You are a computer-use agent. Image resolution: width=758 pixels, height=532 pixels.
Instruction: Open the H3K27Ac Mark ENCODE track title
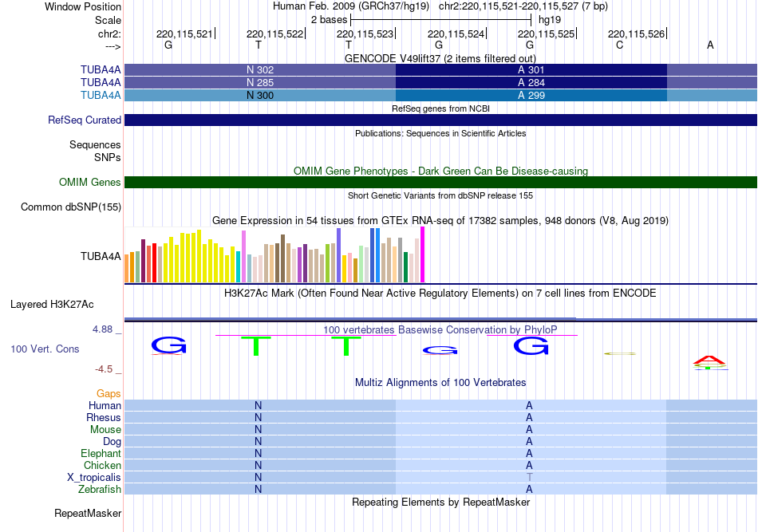click(440, 294)
